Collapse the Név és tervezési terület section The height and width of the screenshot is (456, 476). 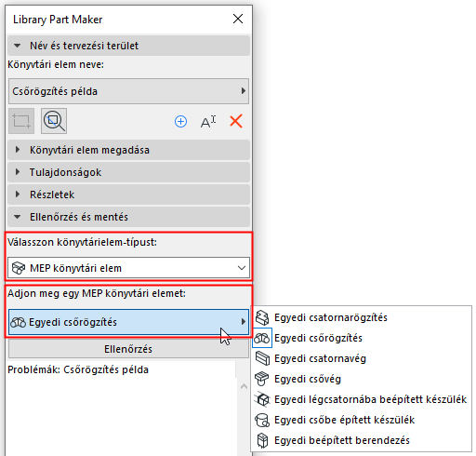click(x=128, y=46)
